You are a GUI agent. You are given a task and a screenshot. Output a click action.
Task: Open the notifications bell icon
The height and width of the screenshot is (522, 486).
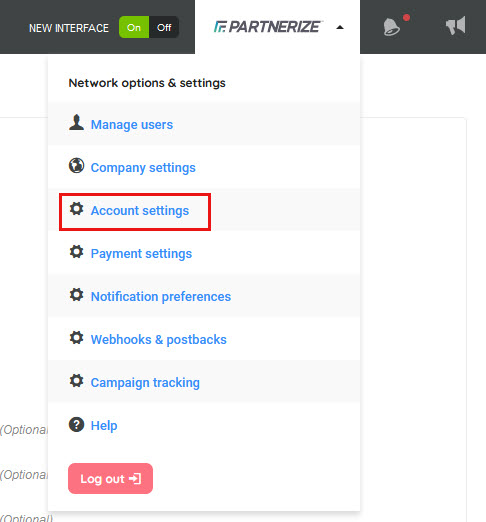pyautogui.click(x=392, y=26)
